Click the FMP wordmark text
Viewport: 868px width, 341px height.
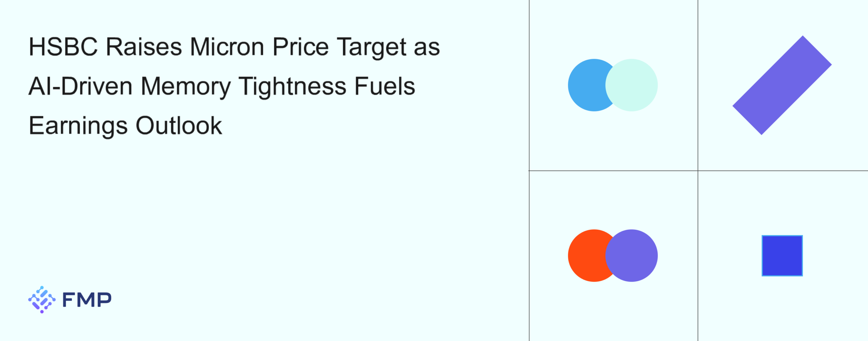tap(87, 300)
